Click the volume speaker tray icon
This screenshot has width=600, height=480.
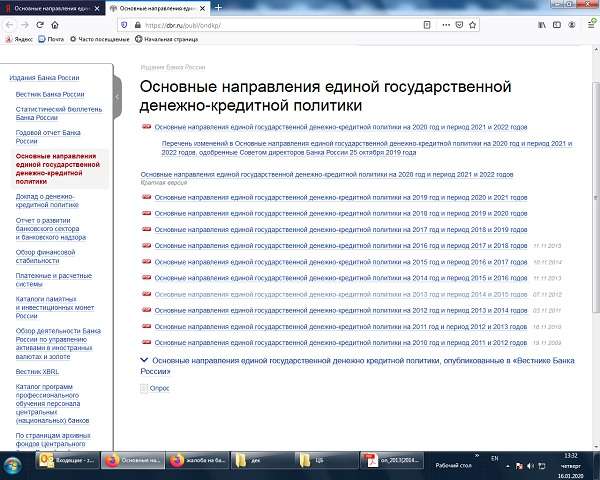530,466
